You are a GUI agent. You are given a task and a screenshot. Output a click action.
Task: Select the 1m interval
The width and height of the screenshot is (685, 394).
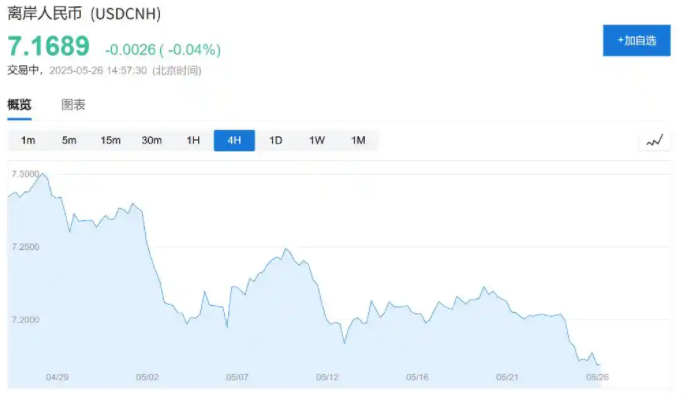(28, 141)
